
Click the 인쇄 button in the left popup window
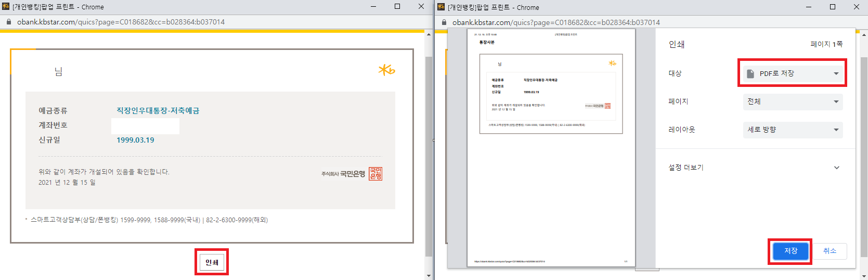pos(212,262)
